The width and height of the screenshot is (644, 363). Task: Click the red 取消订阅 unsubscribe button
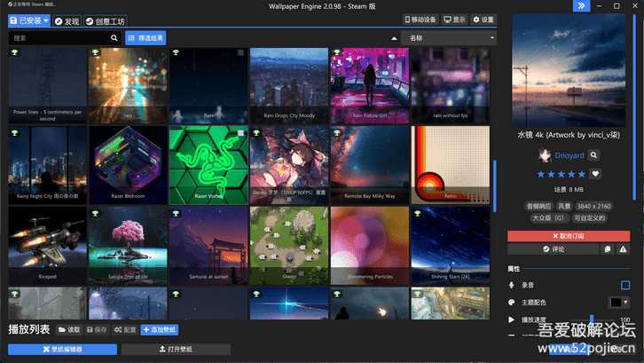coord(569,236)
